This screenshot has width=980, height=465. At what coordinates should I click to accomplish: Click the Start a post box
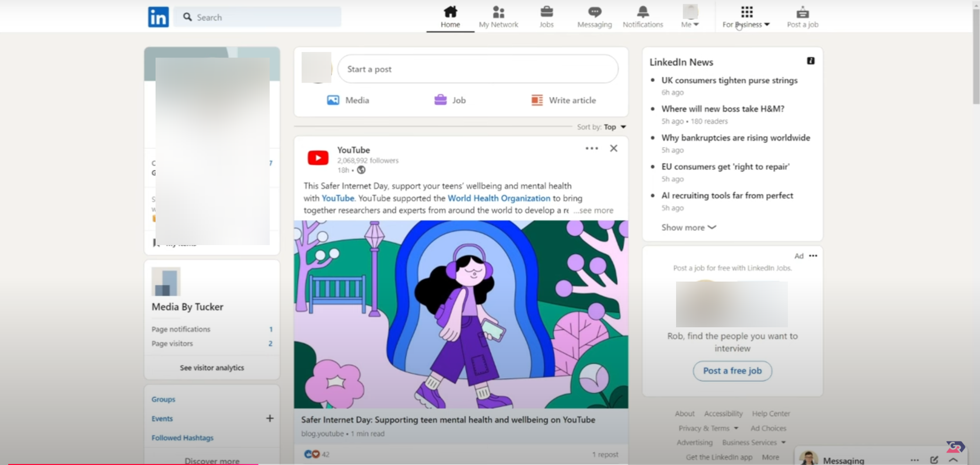coord(478,69)
